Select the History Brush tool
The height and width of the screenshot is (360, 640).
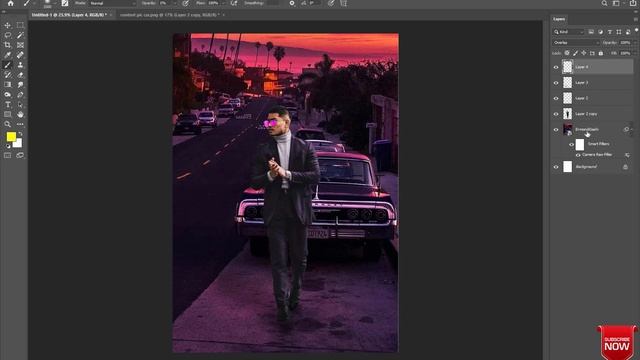(x=7, y=75)
